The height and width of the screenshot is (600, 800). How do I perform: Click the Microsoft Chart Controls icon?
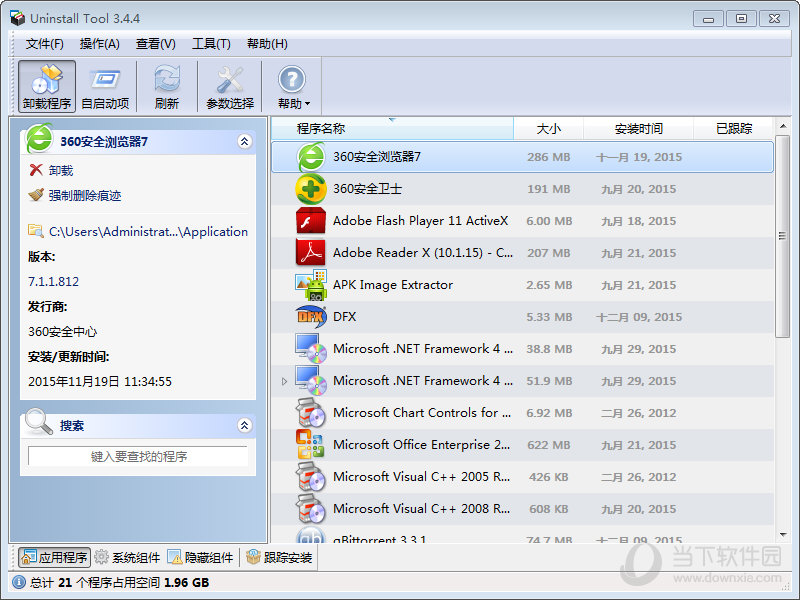click(x=311, y=413)
